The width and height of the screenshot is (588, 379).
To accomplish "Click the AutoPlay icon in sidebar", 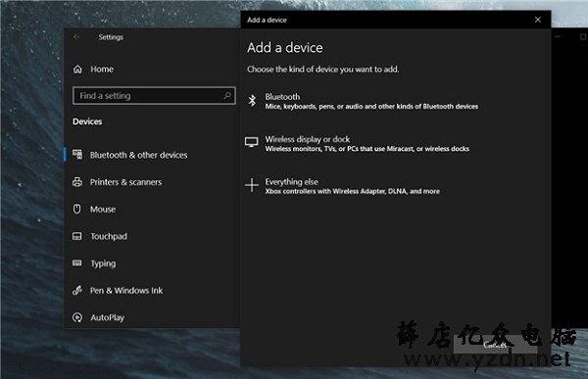I will click(x=77, y=317).
